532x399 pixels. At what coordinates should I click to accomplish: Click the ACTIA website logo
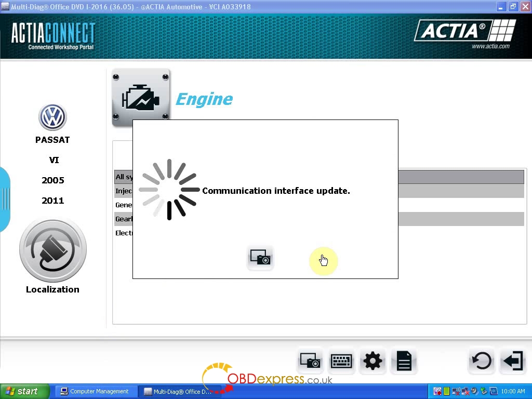click(x=465, y=34)
